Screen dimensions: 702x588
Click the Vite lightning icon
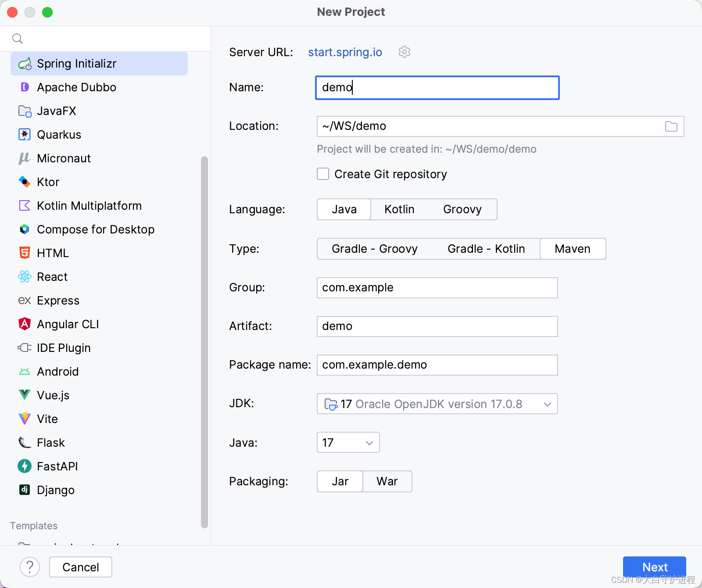click(25, 419)
